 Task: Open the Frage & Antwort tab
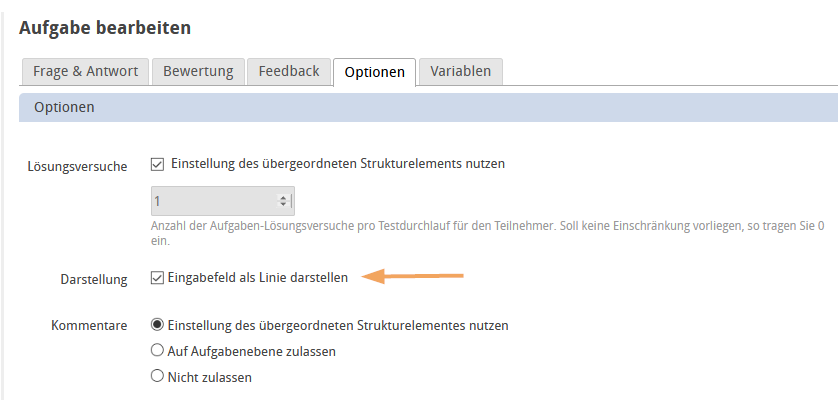point(85,72)
